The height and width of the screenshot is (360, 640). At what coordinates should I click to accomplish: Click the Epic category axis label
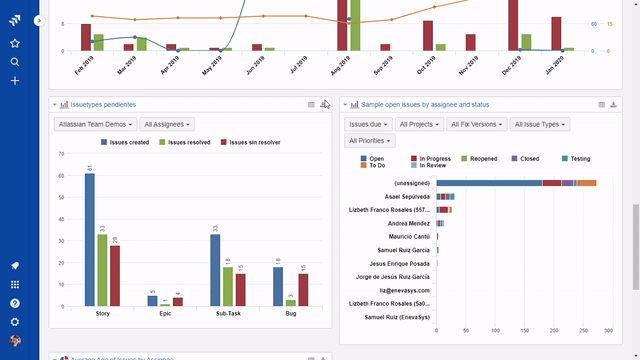(165, 313)
